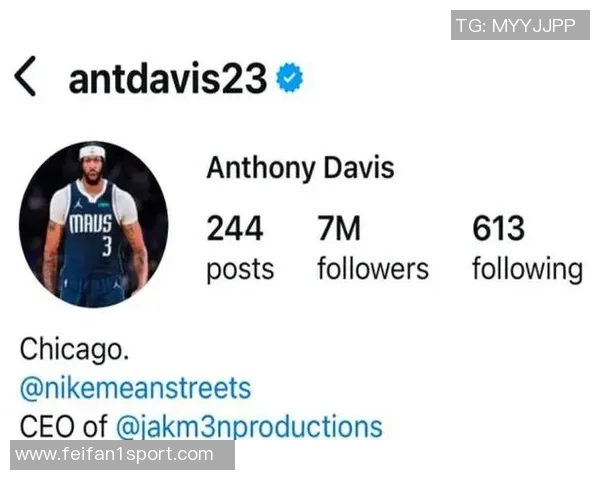Viewport: 600px width, 480px height.
Task: Click the "CEO of" bio text
Action: click(x=64, y=426)
